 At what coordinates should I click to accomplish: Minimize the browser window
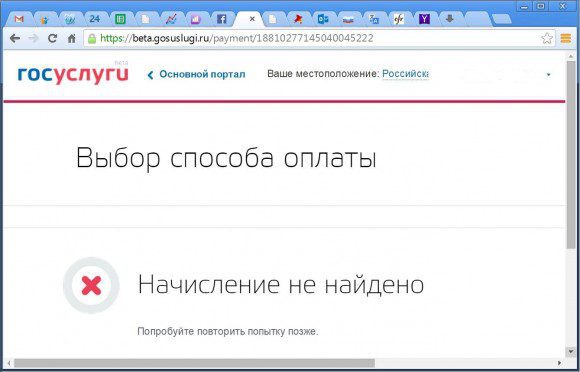pyautogui.click(x=523, y=6)
